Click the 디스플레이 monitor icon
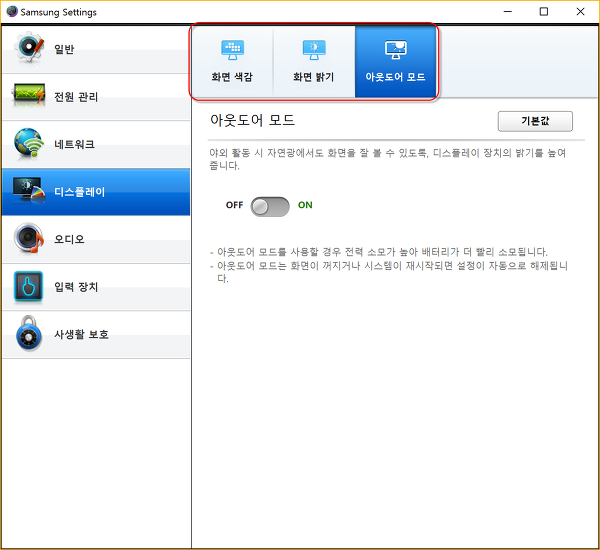600x550 pixels. click(29, 190)
